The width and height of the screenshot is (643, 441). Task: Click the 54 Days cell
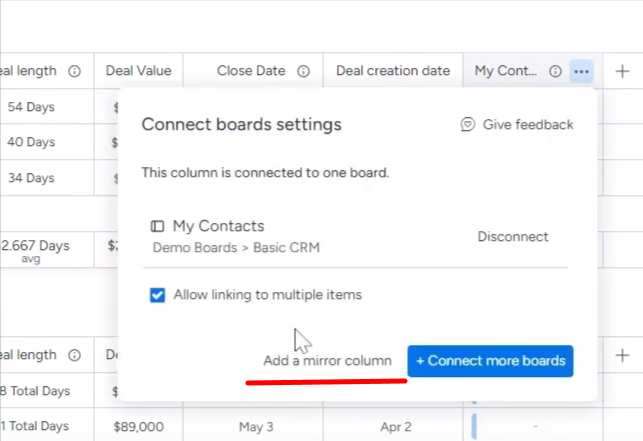[31, 107]
